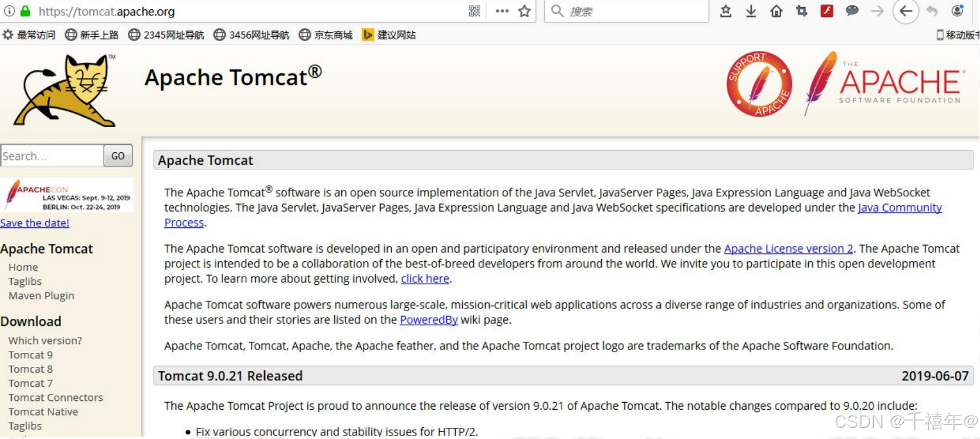Open the 2345网址导航 bookmark
The image size is (980, 439).
166,35
